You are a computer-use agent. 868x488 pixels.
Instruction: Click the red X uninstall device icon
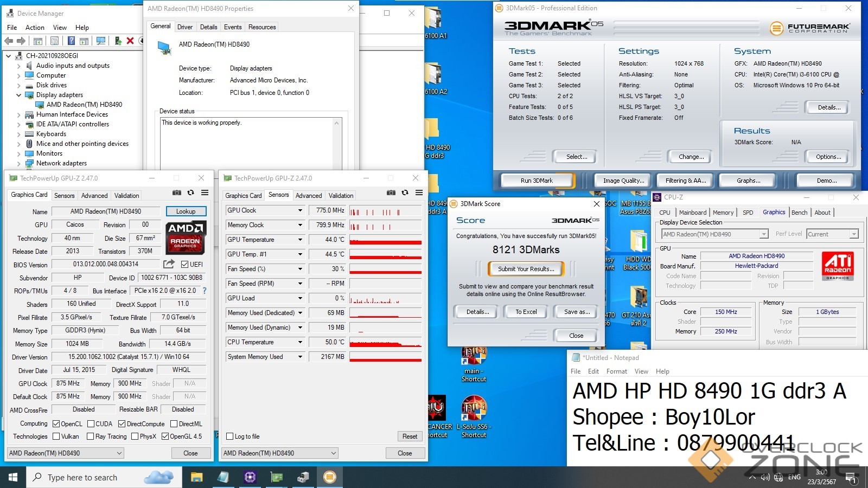point(130,41)
